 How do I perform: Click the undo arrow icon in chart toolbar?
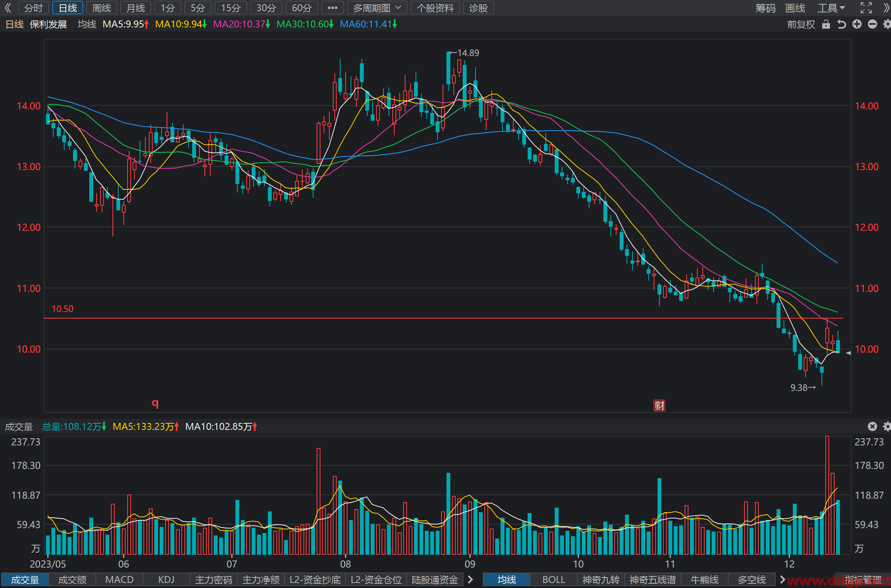(842, 24)
